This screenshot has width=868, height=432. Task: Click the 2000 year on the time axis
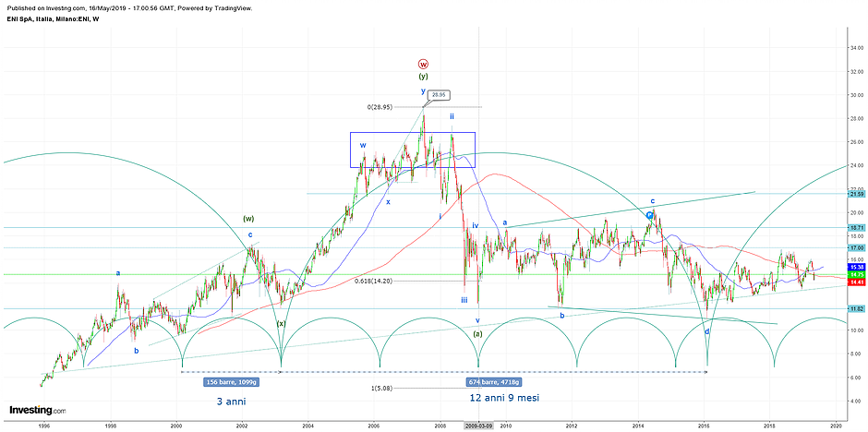point(176,426)
